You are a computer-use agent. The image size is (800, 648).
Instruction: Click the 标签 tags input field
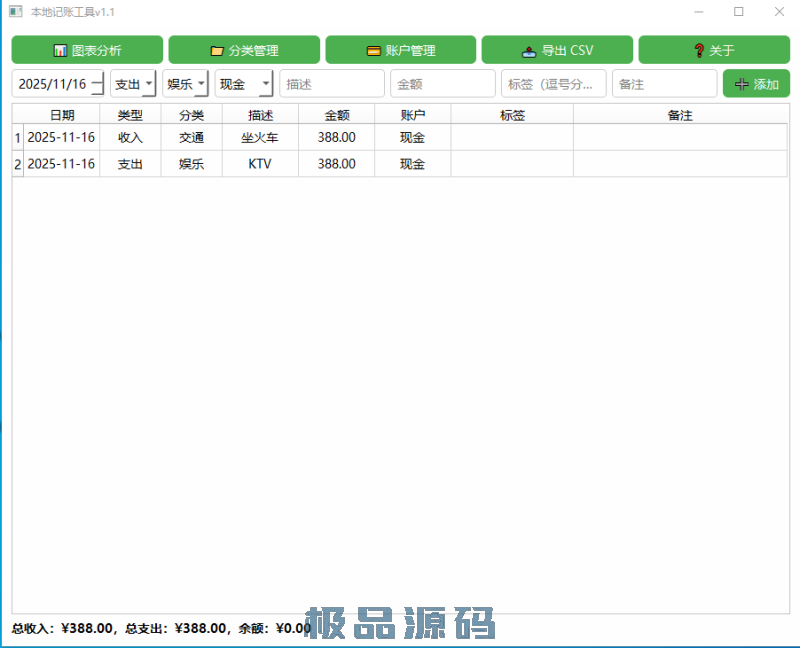553,84
